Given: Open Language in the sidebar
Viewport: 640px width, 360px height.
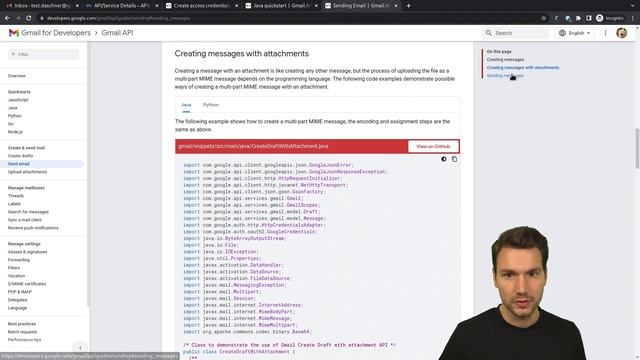Looking at the screenshot, I should 17,308.
